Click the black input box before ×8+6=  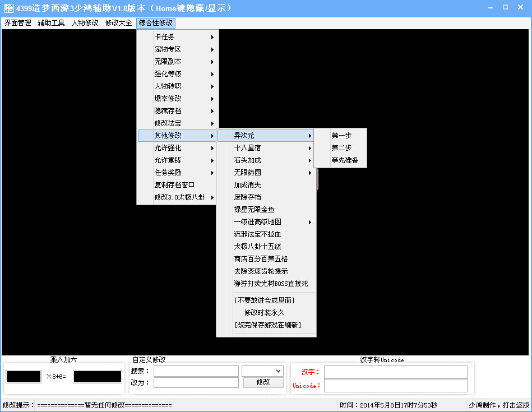(x=24, y=377)
